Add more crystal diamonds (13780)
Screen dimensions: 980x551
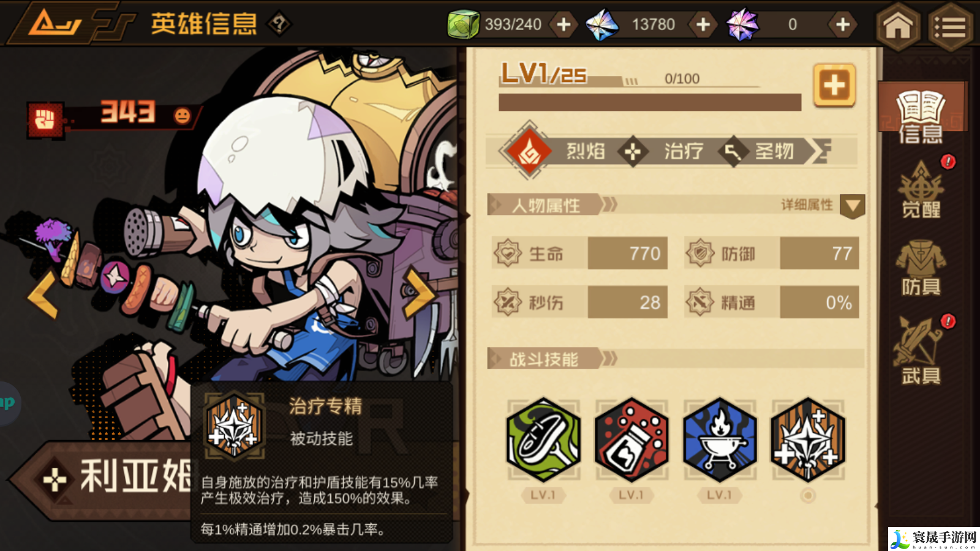[x=703, y=24]
